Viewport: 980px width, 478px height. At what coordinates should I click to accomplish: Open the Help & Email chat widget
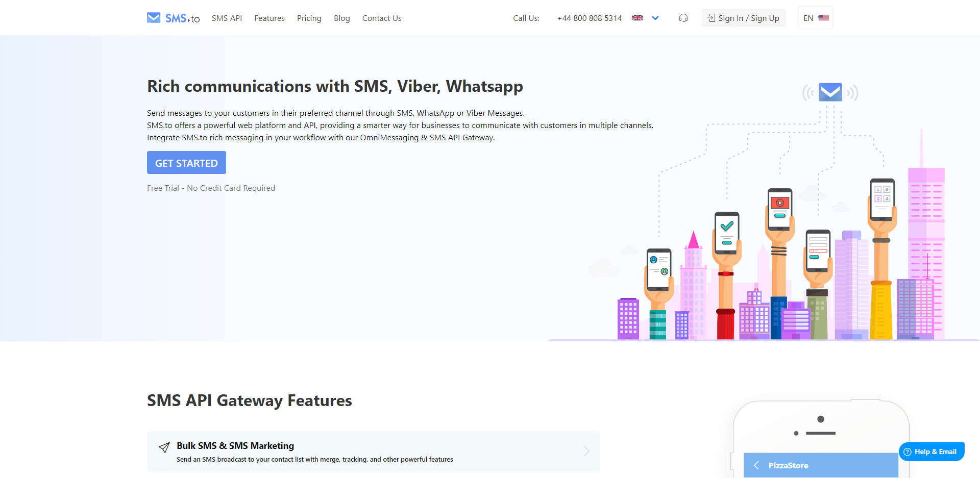point(932,451)
